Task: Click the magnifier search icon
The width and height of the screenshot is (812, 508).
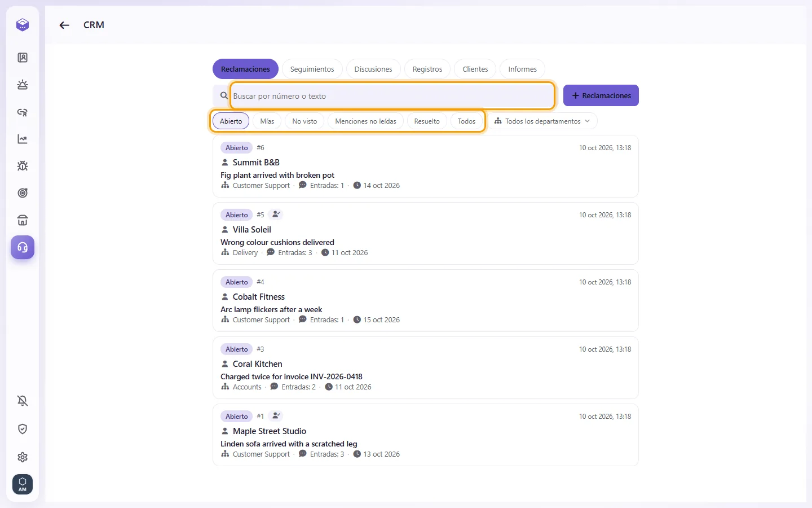Action: (224, 96)
